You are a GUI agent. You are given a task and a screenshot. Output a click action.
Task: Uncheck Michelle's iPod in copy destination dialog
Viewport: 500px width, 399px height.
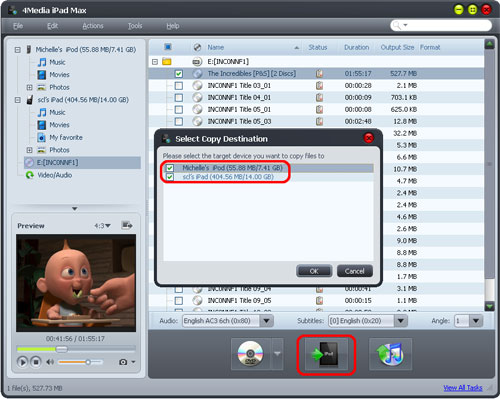tap(170, 168)
